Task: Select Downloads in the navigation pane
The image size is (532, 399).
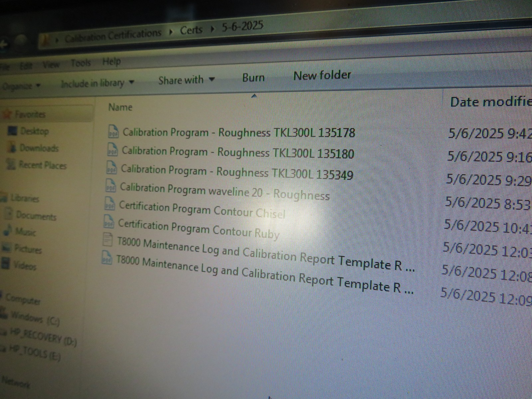Action: click(x=39, y=148)
